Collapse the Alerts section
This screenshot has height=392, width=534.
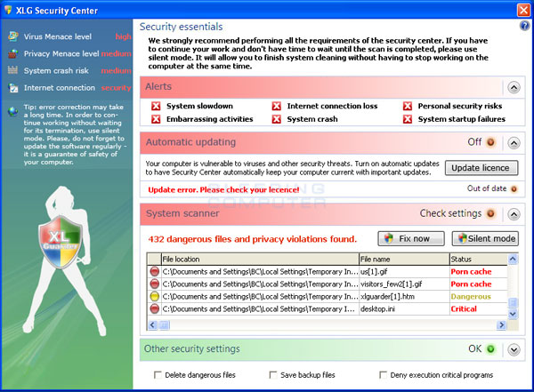[514, 88]
